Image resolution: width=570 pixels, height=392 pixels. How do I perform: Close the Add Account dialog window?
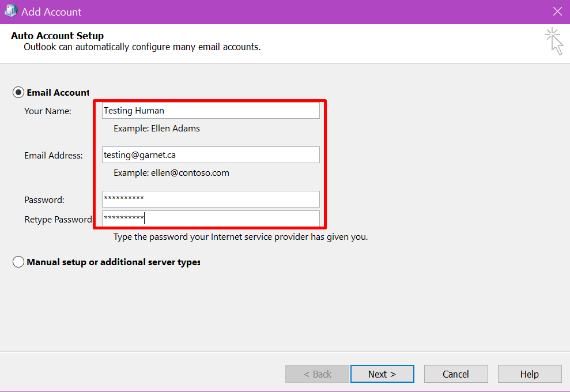point(557,12)
